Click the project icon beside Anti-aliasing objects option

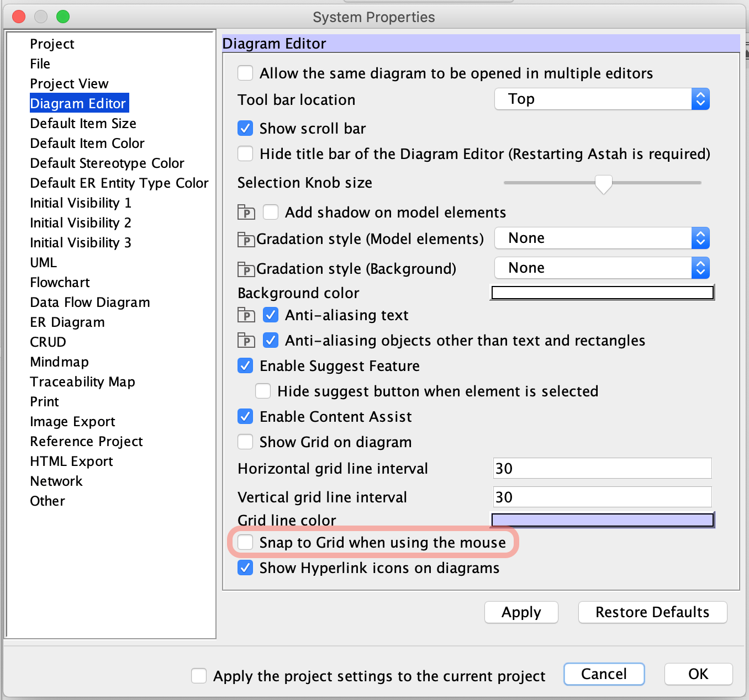point(246,341)
